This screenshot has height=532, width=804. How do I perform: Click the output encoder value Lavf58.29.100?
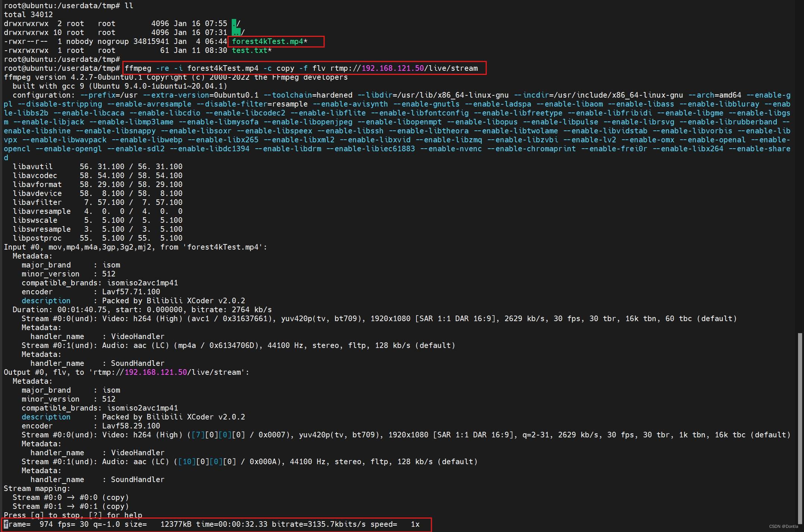point(131,426)
